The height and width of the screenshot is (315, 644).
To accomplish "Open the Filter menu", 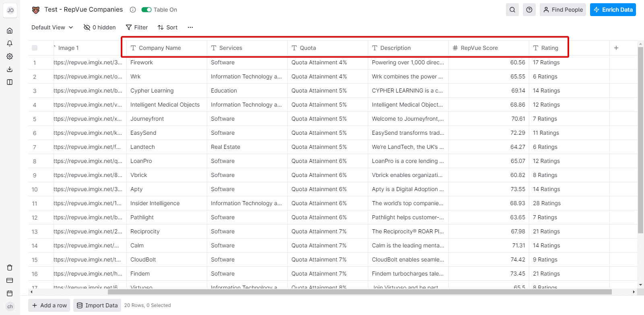I will point(137,27).
